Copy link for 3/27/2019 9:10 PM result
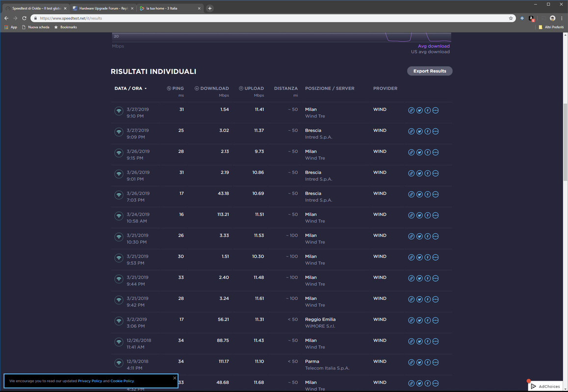 click(411, 110)
